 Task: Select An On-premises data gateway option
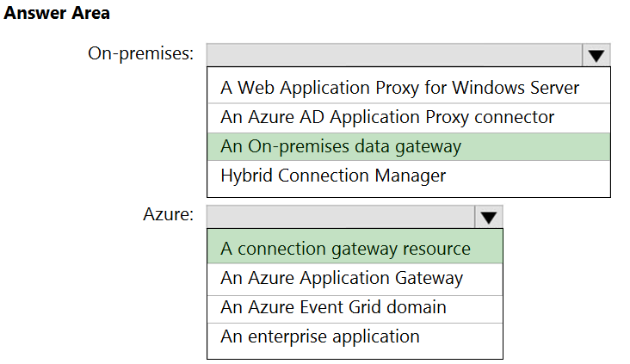(x=409, y=146)
